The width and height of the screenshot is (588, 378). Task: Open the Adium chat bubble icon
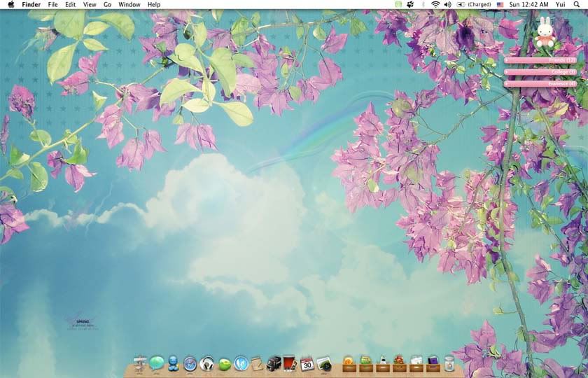point(157,363)
